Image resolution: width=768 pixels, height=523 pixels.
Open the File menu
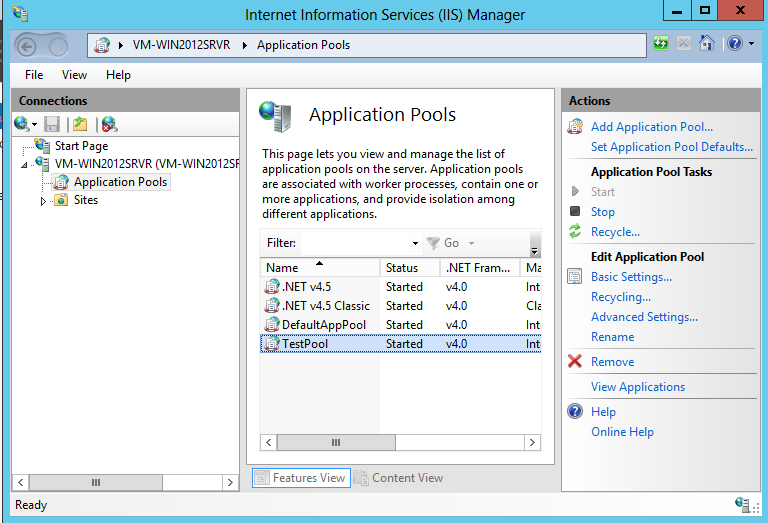(34, 75)
